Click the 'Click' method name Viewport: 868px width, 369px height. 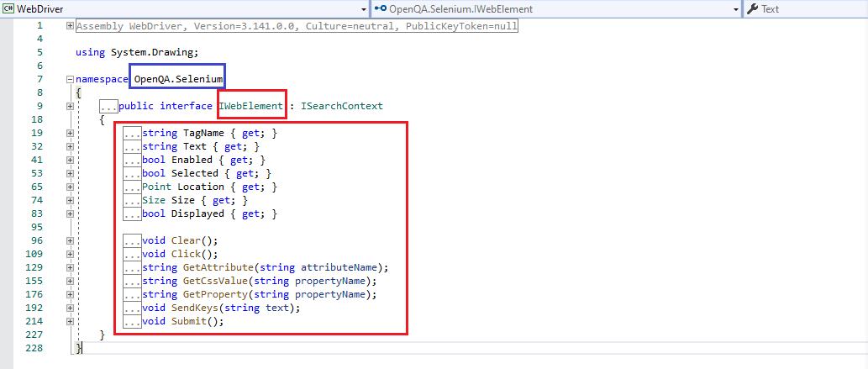[x=186, y=254]
